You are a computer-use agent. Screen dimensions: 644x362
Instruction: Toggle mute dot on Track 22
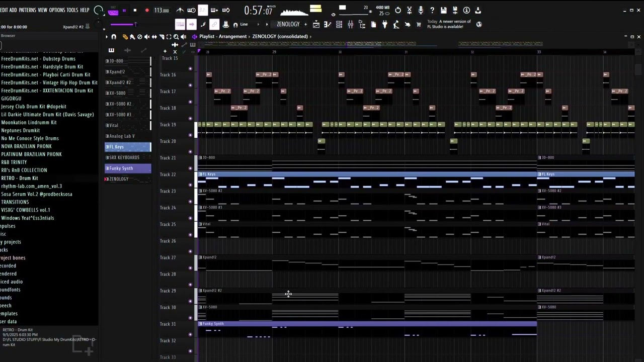tap(190, 185)
